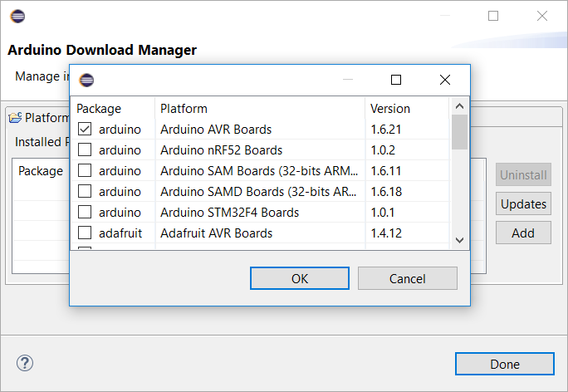Screen dimensions: 568x392
Task: Select the Arduino AVR Boards platform name
Action: (216, 130)
